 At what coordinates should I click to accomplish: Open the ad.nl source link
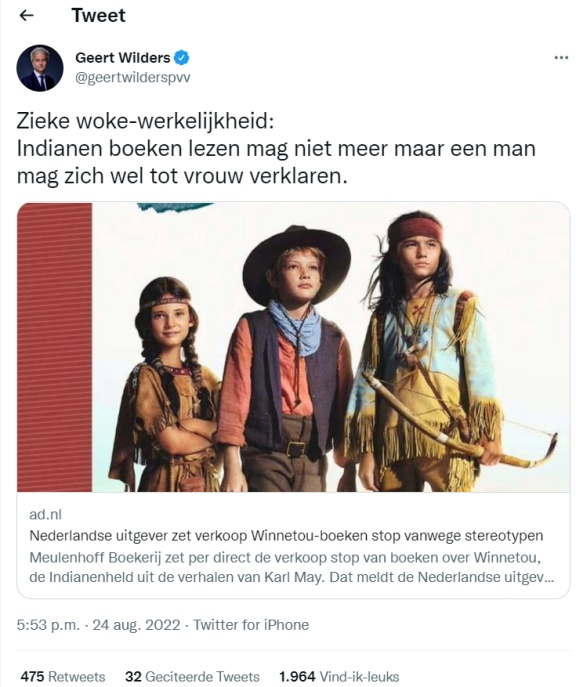tap(46, 514)
